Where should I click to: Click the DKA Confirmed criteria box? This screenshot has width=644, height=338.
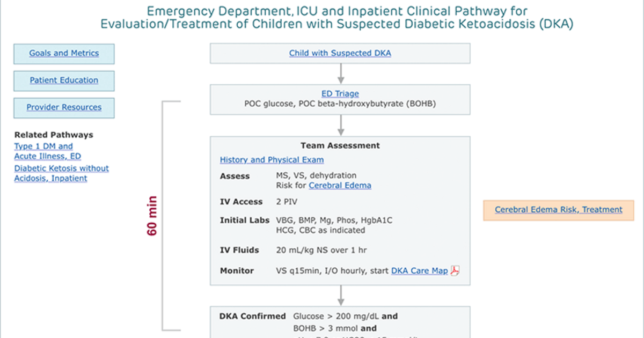340,322
